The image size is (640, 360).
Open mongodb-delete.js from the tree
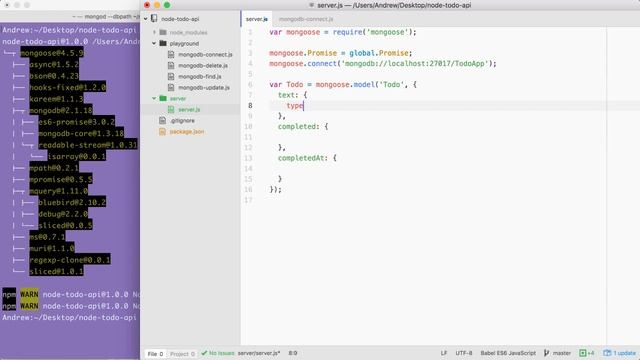point(203,65)
